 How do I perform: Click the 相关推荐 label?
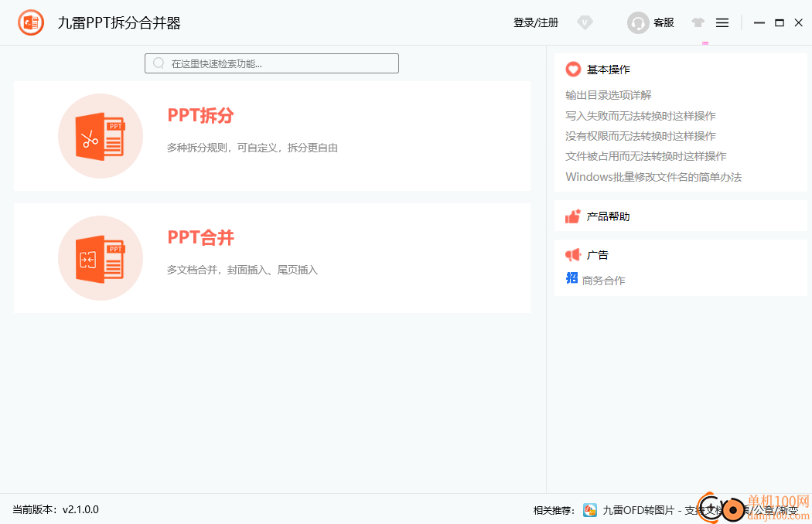(554, 511)
